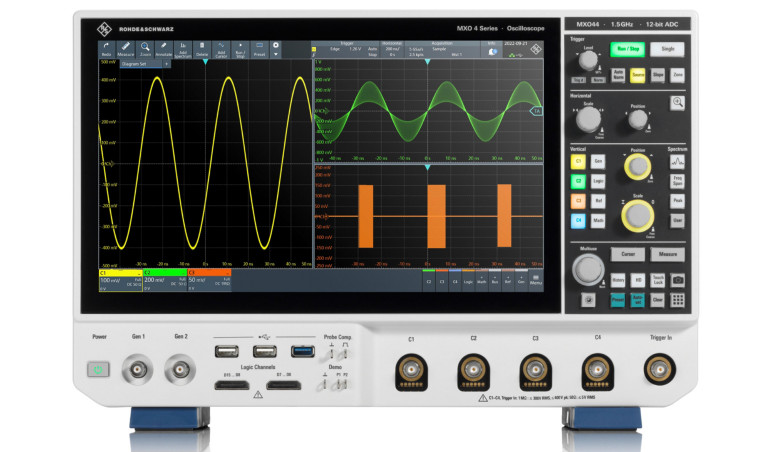This screenshot has width=770, height=452.
Task: Push the hardware Measure key
Action: click(667, 254)
